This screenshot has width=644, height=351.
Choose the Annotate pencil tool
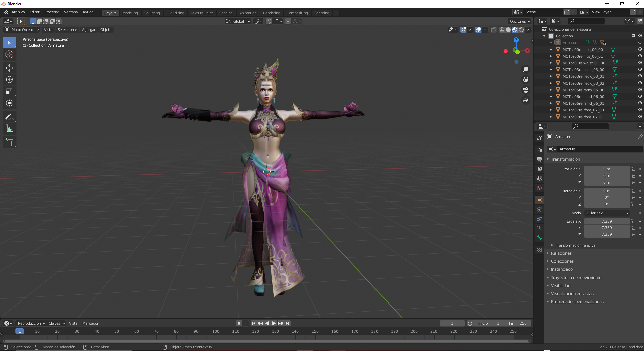(x=9, y=117)
